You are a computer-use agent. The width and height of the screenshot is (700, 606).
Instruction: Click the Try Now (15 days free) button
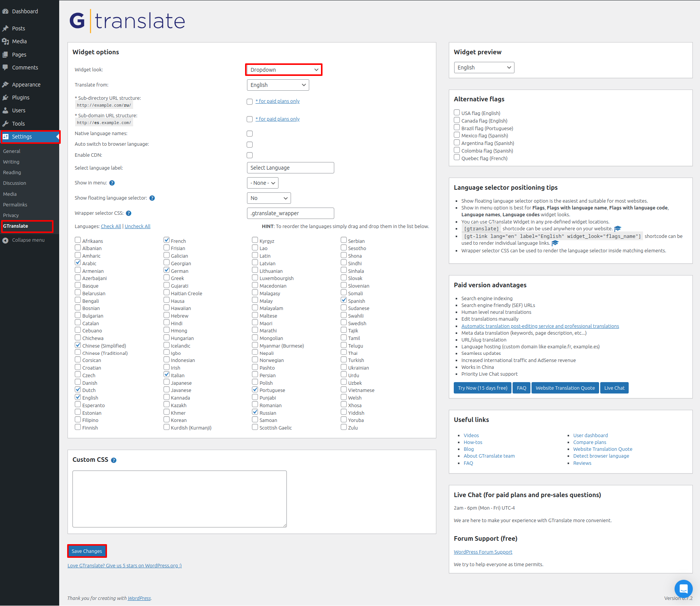(482, 388)
